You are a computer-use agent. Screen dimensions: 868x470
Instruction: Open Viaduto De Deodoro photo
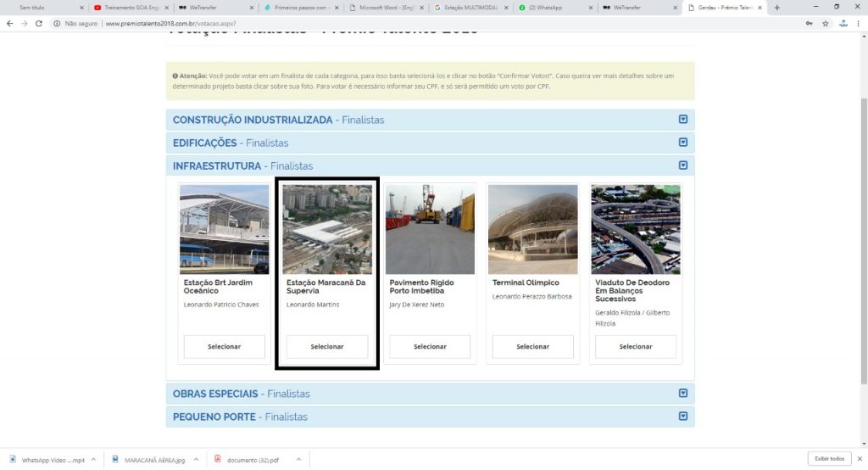(x=636, y=229)
